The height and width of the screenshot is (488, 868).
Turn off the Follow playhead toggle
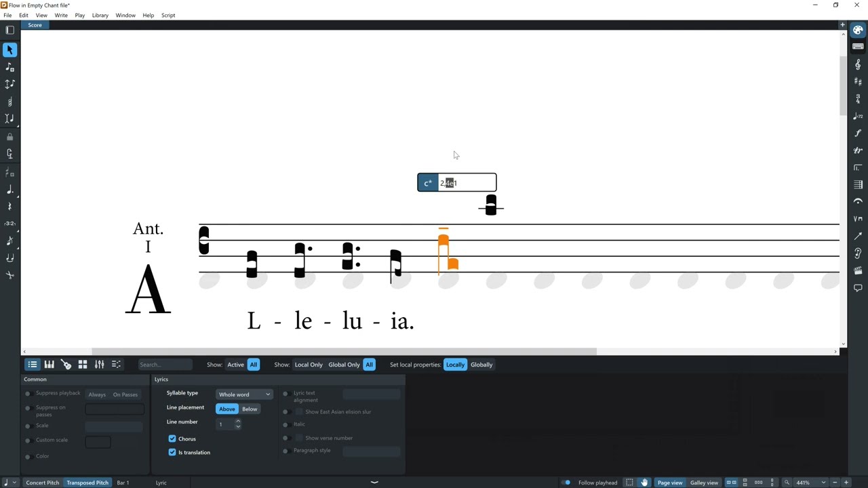click(x=566, y=483)
